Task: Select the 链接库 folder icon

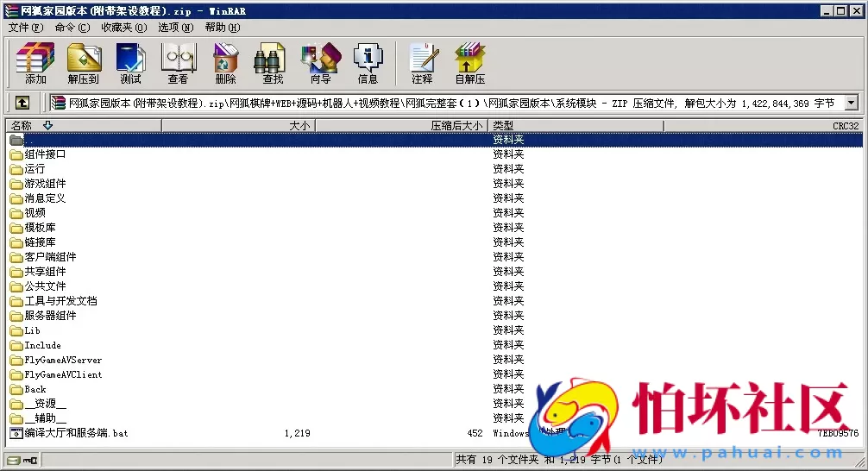Action: coord(16,242)
